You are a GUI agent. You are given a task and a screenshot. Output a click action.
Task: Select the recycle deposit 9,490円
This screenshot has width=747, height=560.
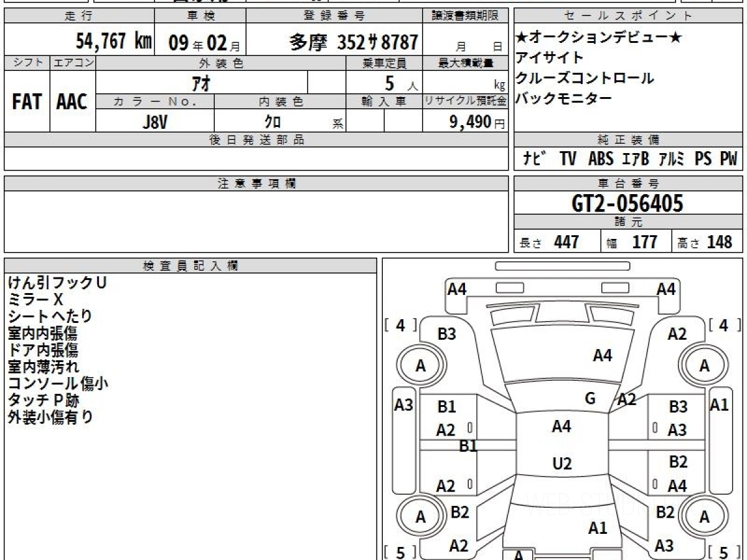click(477, 122)
